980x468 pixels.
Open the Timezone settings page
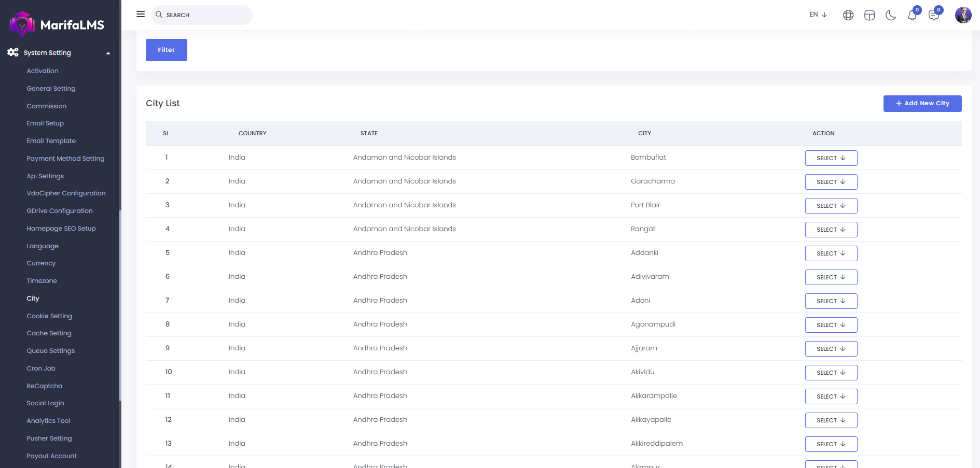click(x=42, y=281)
